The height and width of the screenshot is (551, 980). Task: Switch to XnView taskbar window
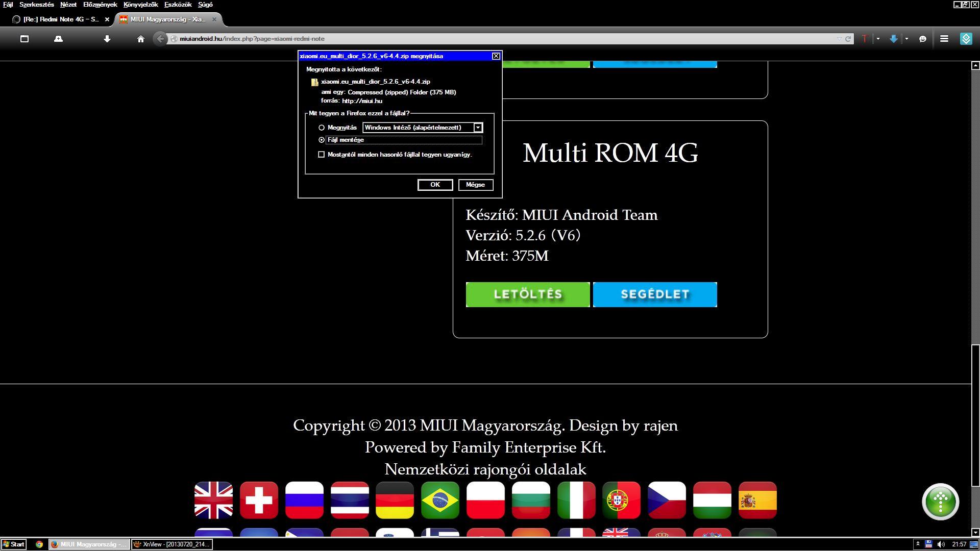click(x=172, y=544)
